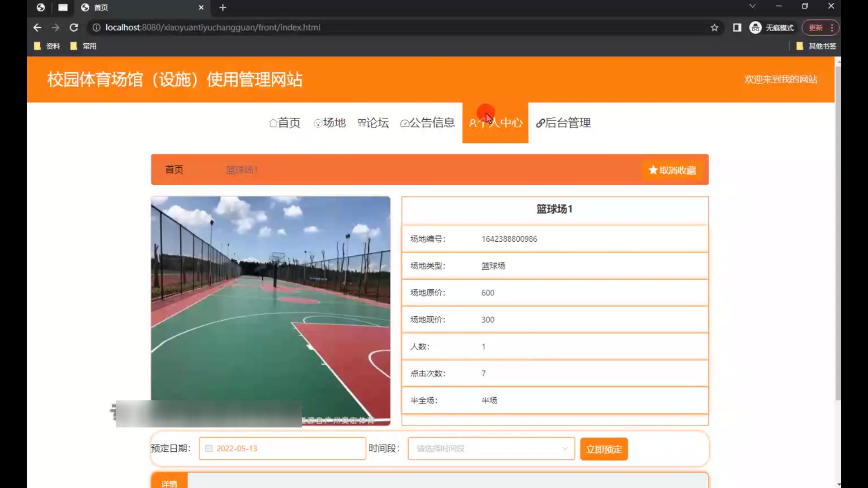868x488 pixels.
Task: Click the browser back arrow
Action: tap(37, 28)
